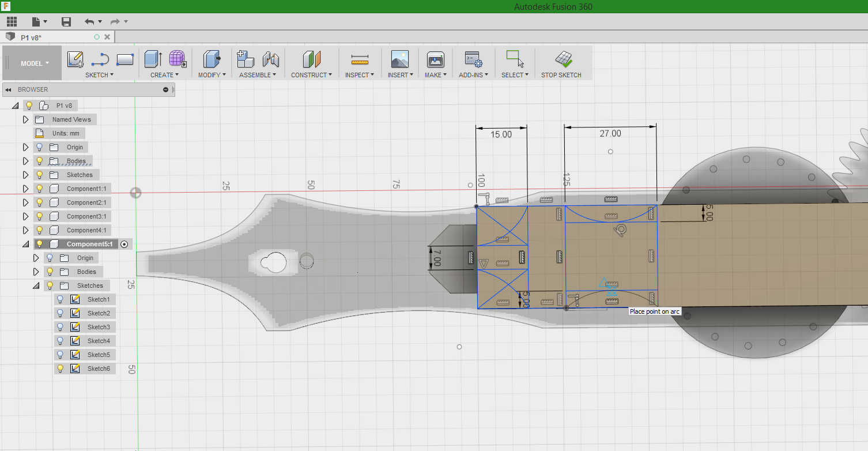Select the Scripts and Add-Ins icon

473,59
